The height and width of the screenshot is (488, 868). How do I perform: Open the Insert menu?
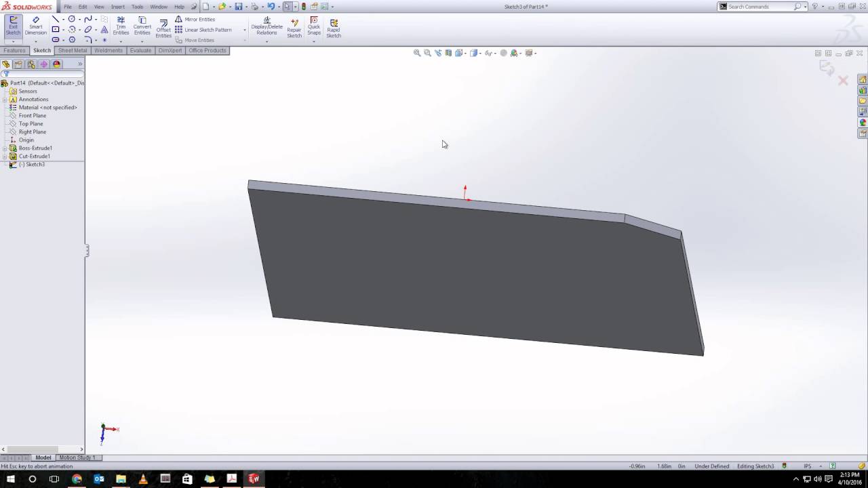[x=118, y=7]
